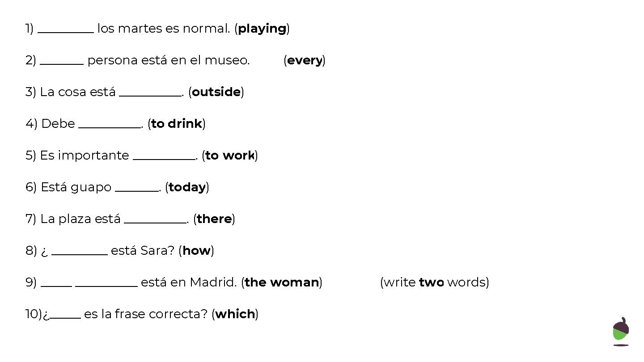Select the bold hint word 'playing'

(x=262, y=29)
